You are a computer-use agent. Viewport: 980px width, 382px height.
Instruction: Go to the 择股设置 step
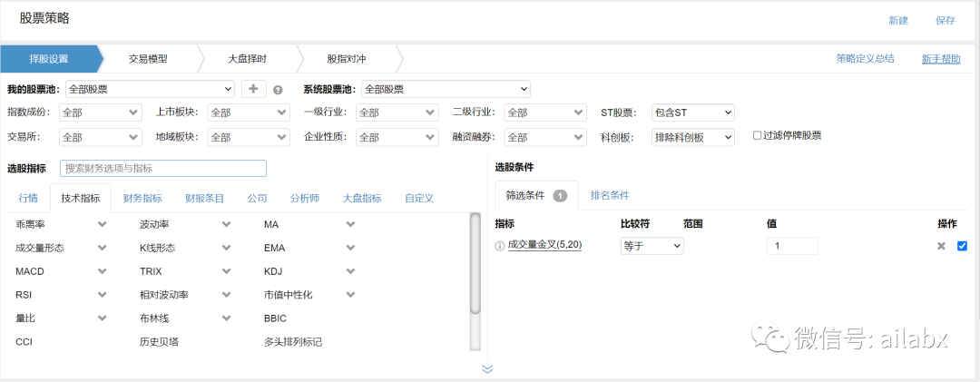[49, 59]
